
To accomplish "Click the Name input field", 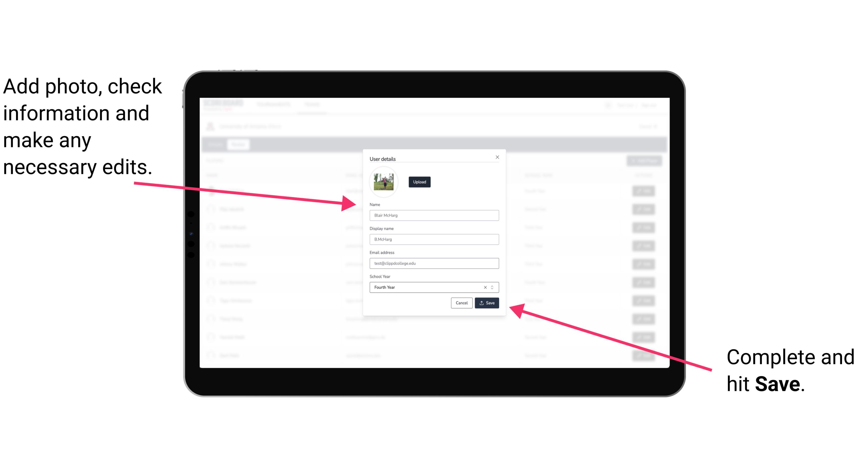I will tap(434, 215).
